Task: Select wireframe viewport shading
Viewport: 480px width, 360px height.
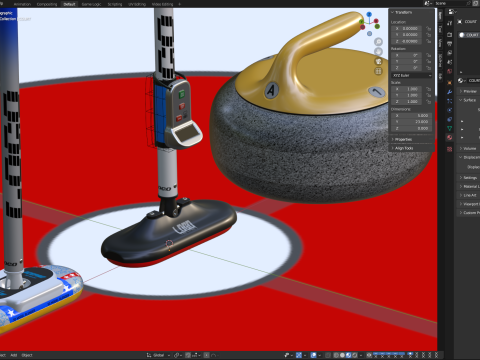Action: (x=336, y=355)
